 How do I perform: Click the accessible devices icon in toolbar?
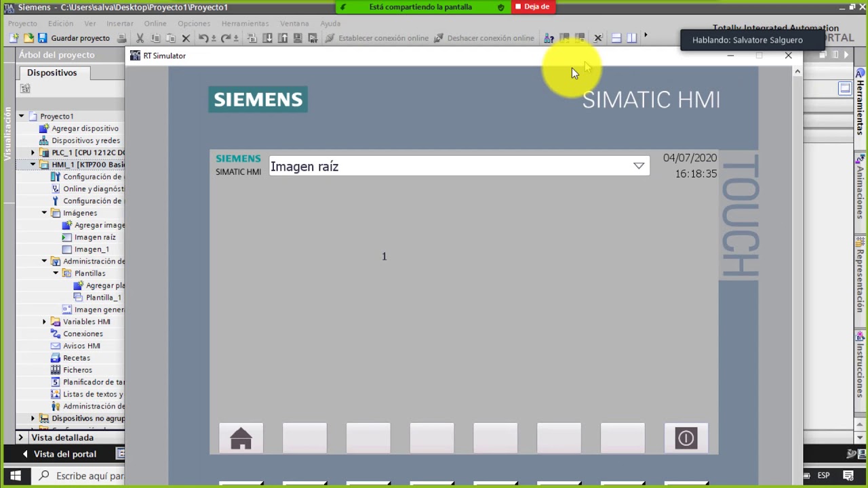point(549,38)
